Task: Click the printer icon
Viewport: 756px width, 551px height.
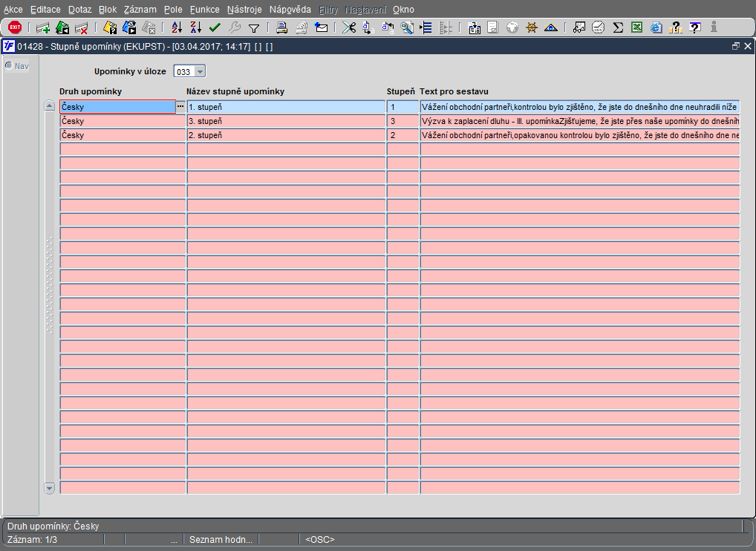Action: [282, 28]
